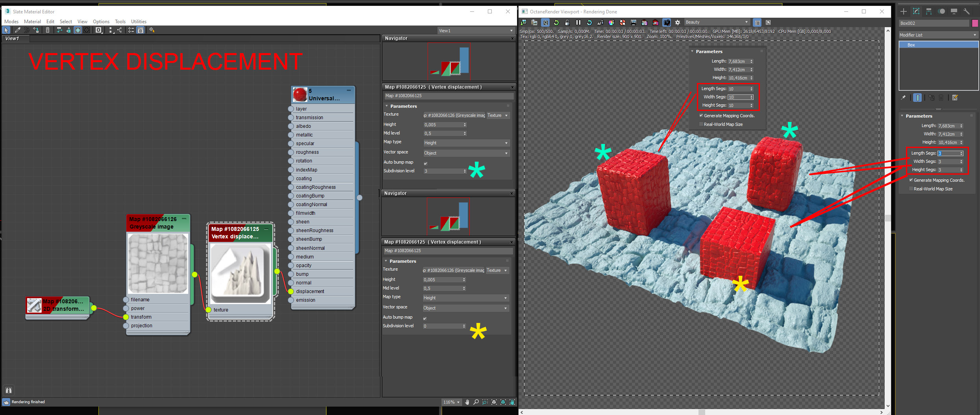The image size is (980, 415).
Task: Click the Box002 object name field
Action: (934, 23)
